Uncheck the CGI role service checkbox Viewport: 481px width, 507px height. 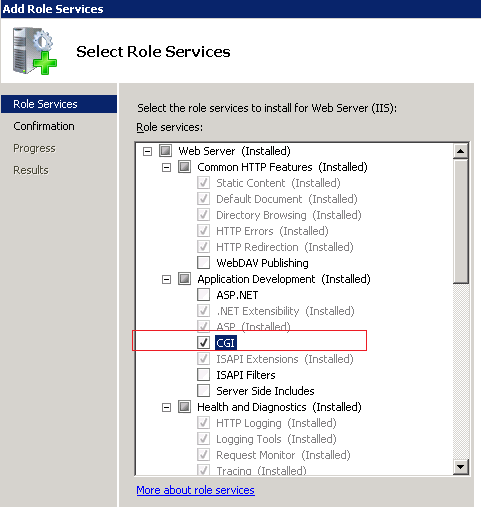[x=203, y=343]
